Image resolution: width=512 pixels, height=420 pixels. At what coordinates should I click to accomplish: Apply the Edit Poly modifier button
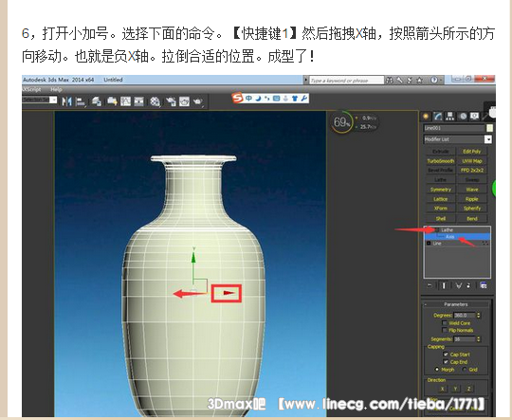472,152
